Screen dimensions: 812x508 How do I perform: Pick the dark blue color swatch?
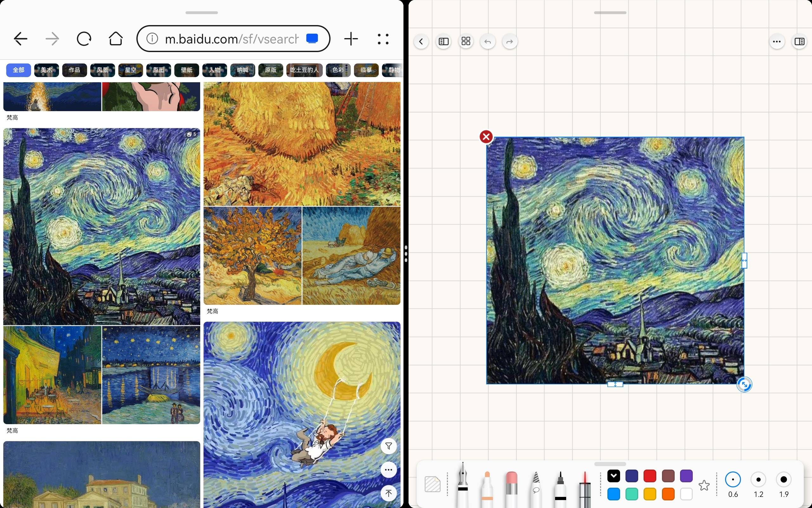[x=632, y=476]
